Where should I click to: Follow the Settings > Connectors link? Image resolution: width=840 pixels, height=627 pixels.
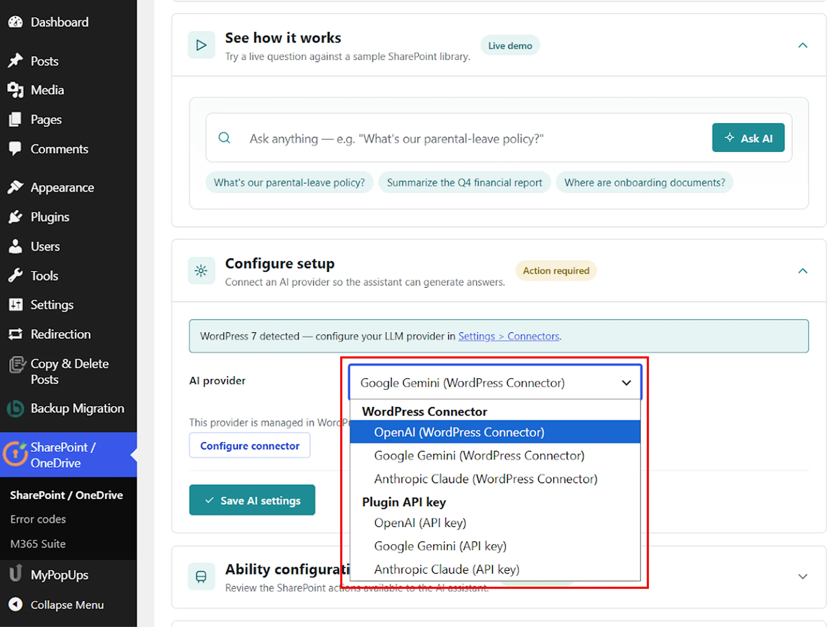[509, 336]
